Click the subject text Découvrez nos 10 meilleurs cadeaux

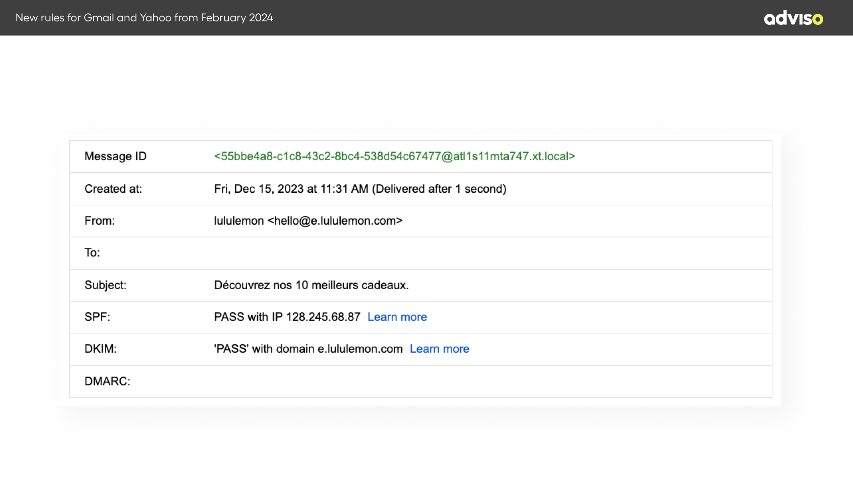pos(311,285)
